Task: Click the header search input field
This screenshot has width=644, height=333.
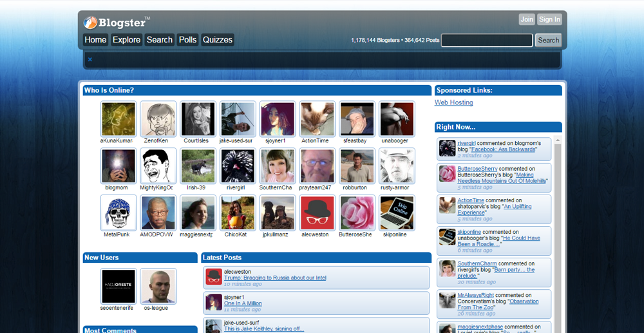Action: [487, 40]
